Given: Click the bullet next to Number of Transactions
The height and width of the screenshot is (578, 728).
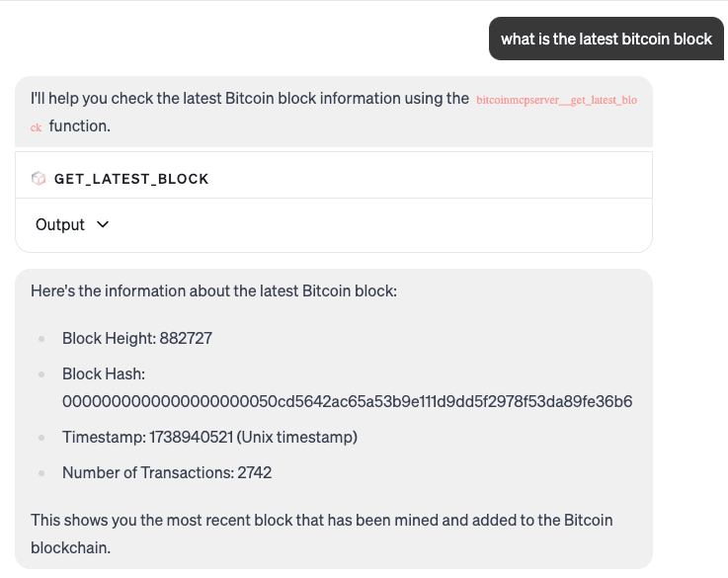Looking at the screenshot, I should point(41,473).
